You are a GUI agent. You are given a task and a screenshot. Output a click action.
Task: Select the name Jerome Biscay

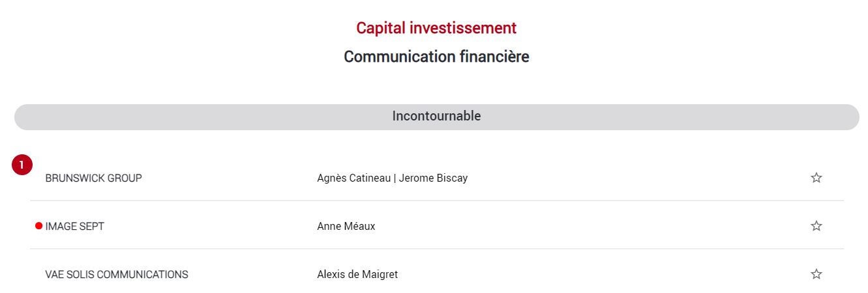coord(433,178)
